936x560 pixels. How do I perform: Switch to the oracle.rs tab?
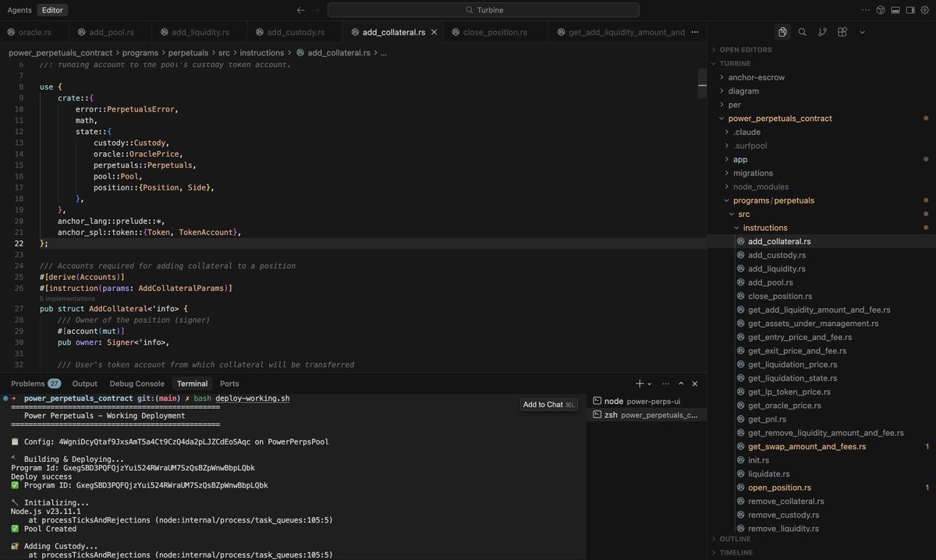pyautogui.click(x=34, y=32)
